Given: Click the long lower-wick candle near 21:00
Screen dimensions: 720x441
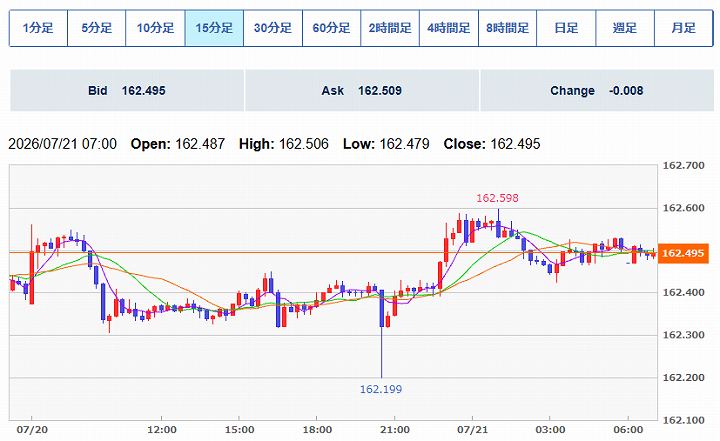Looking at the screenshot, I should point(382,333).
